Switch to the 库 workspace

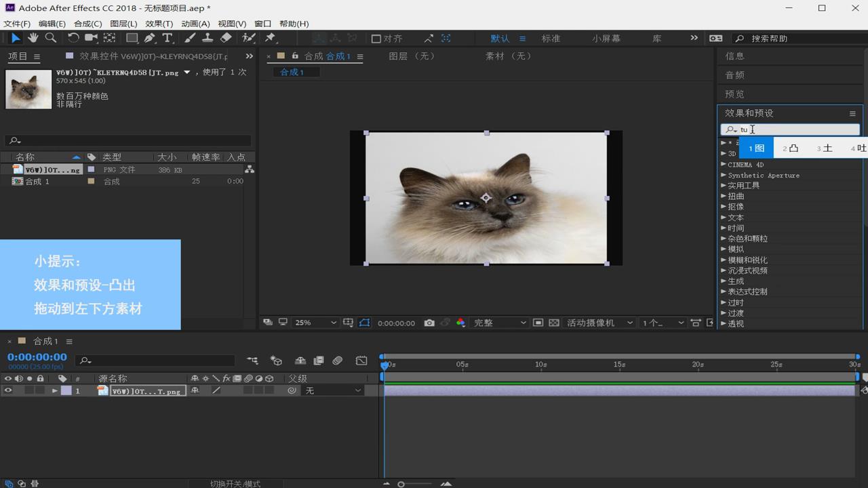point(657,39)
